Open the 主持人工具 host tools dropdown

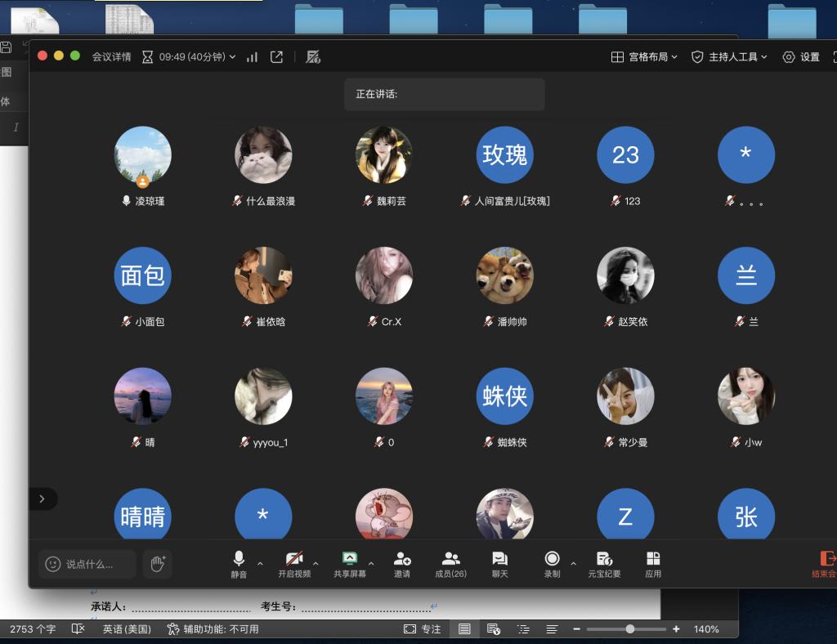coord(729,57)
